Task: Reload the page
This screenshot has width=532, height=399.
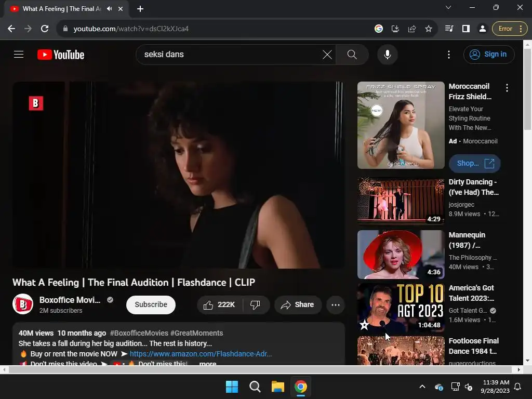Action: (x=45, y=29)
